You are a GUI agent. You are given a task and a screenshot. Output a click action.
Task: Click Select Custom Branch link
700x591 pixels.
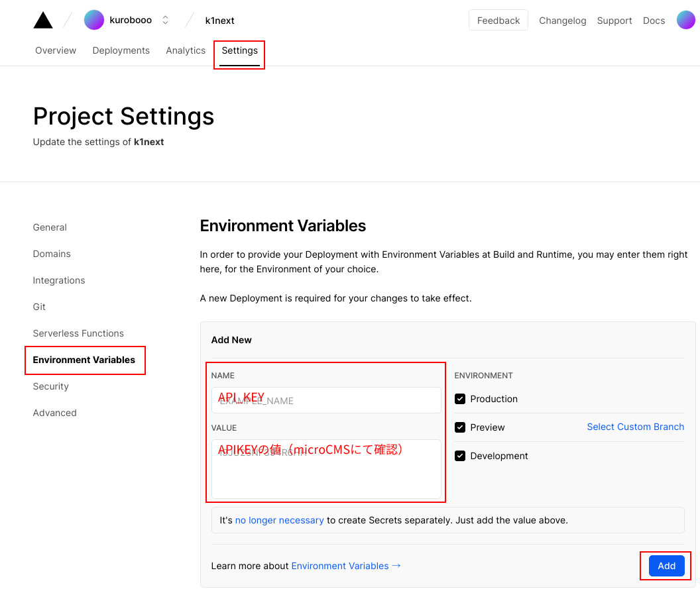point(635,427)
